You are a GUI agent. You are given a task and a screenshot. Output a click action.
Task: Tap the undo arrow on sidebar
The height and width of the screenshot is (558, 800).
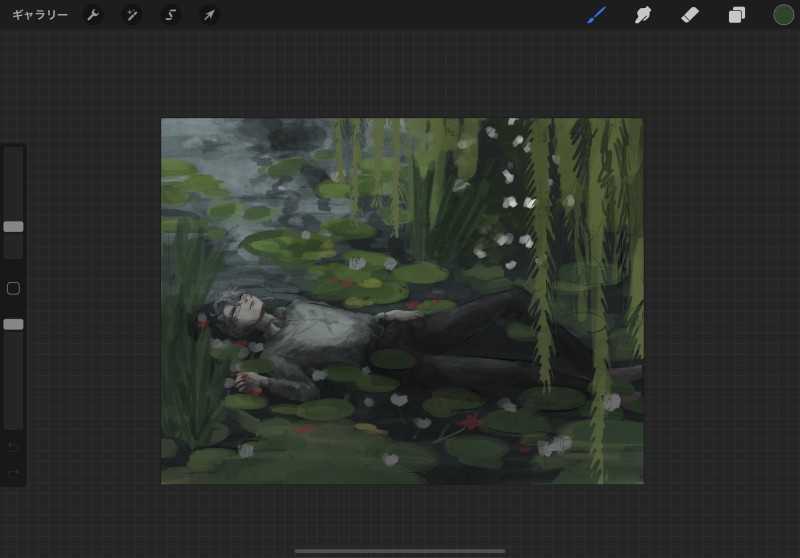14,447
